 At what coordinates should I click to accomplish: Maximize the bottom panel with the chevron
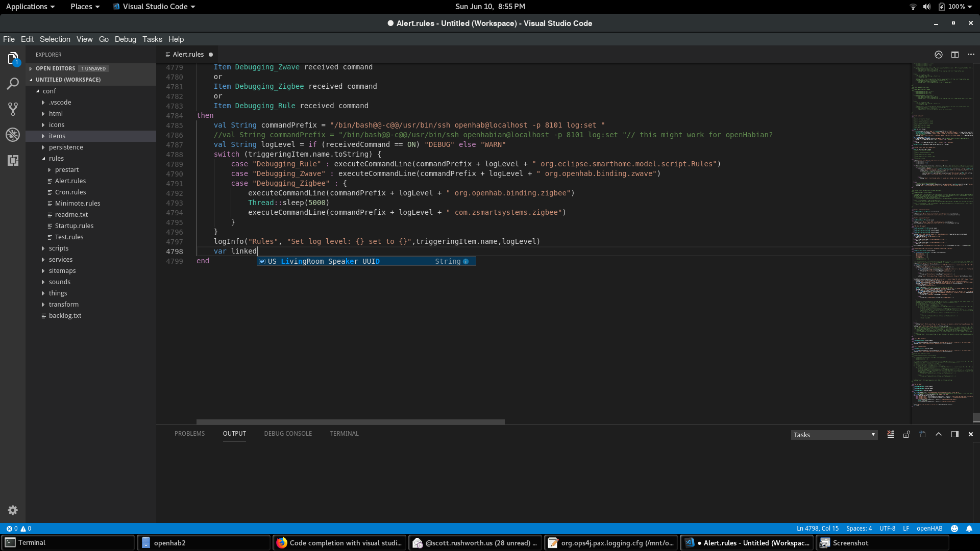click(939, 434)
